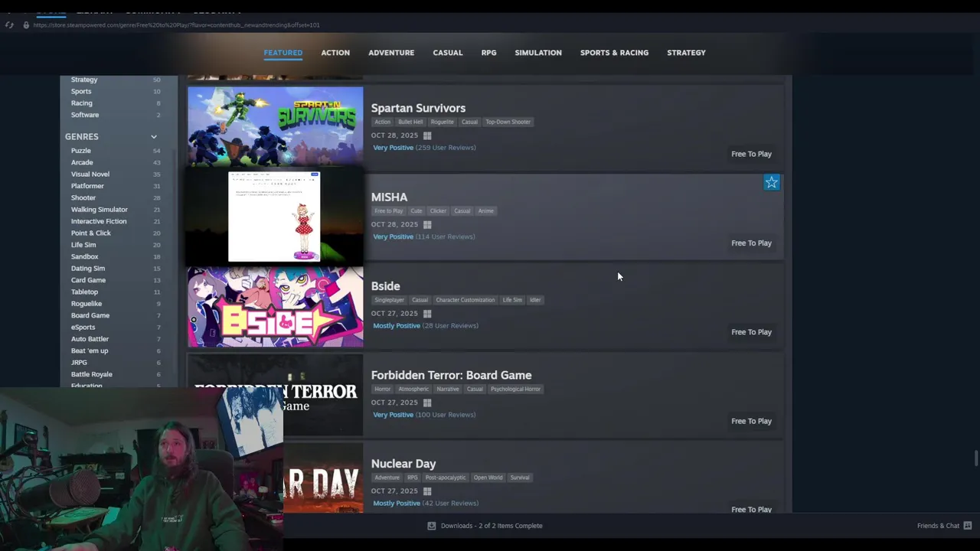Click the Top-Down Shooter tag
This screenshot has height=551, width=980.
pyautogui.click(x=508, y=122)
